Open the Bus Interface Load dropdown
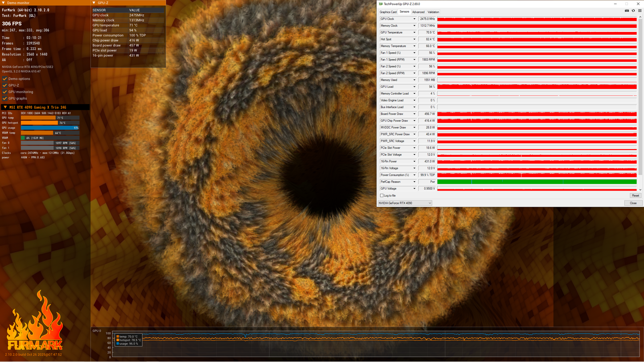Screen dimensions: 644x362 (414, 107)
